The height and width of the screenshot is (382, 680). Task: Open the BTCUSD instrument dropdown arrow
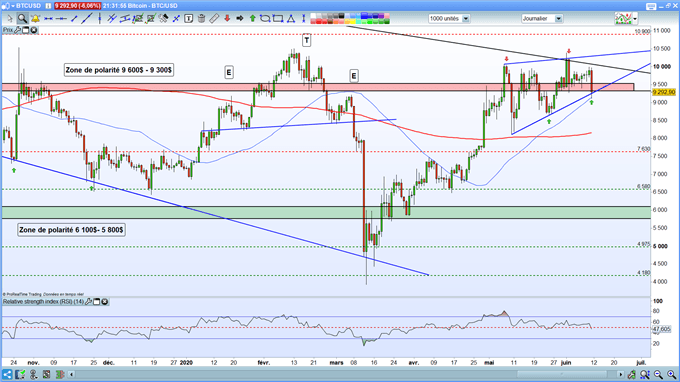point(13,6)
